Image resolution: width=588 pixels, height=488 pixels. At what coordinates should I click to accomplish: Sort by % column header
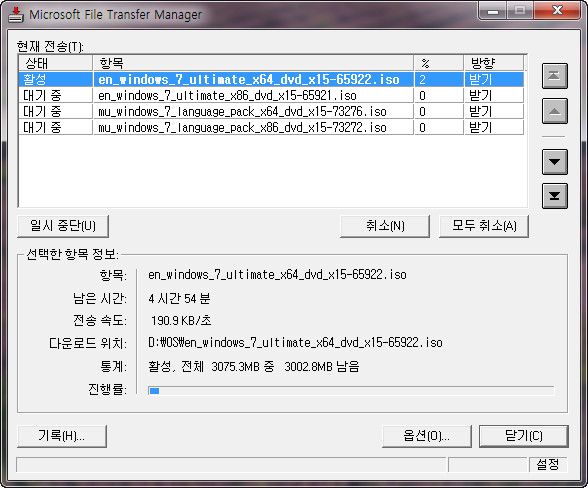(x=439, y=63)
